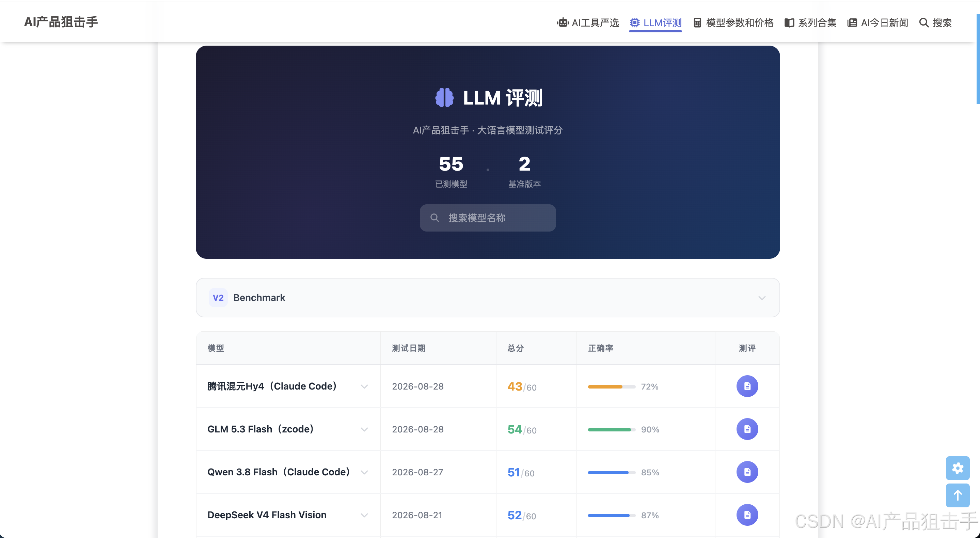Open 模型参数和价格 page

[x=733, y=23]
